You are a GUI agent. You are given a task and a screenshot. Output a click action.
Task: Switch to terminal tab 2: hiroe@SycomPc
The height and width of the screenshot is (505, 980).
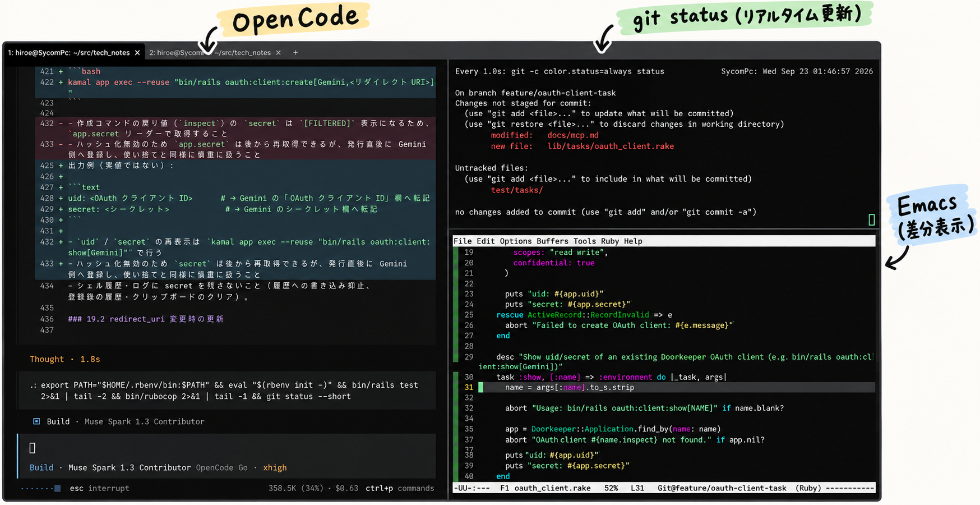(x=210, y=53)
